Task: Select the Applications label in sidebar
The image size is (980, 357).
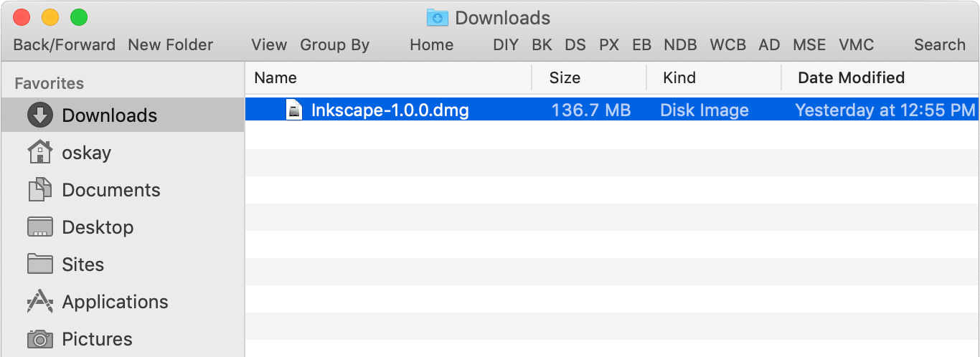Action: (x=116, y=302)
